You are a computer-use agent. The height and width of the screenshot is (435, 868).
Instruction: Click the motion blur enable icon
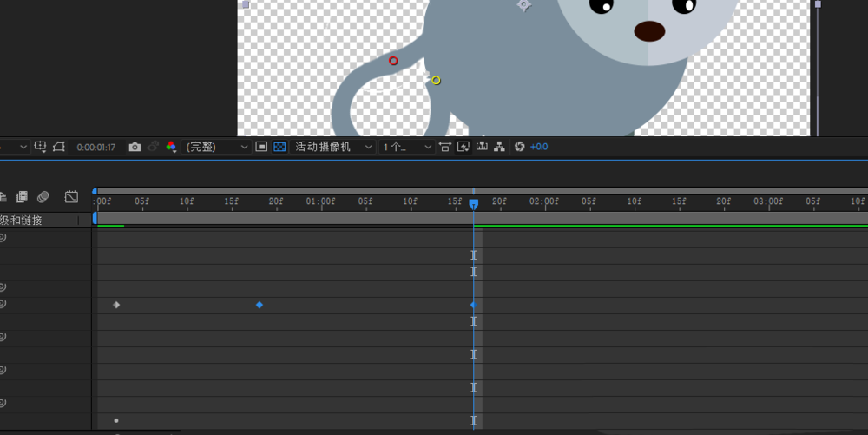pos(43,197)
